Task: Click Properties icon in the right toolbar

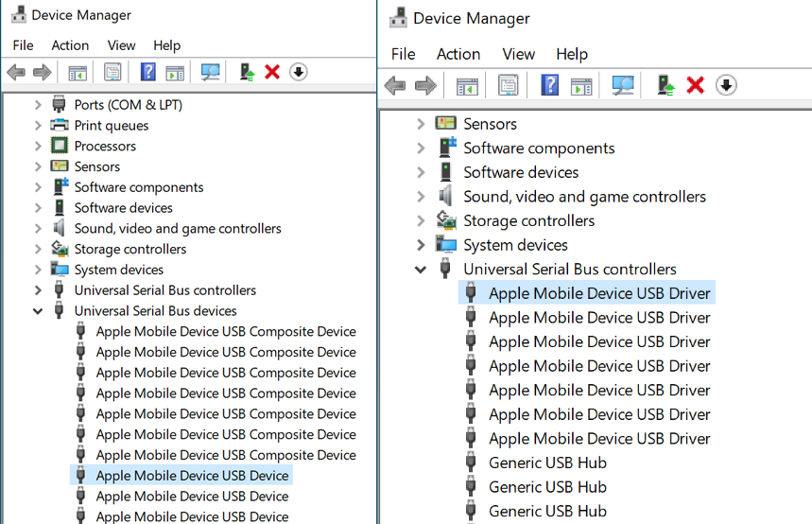Action: (508, 85)
